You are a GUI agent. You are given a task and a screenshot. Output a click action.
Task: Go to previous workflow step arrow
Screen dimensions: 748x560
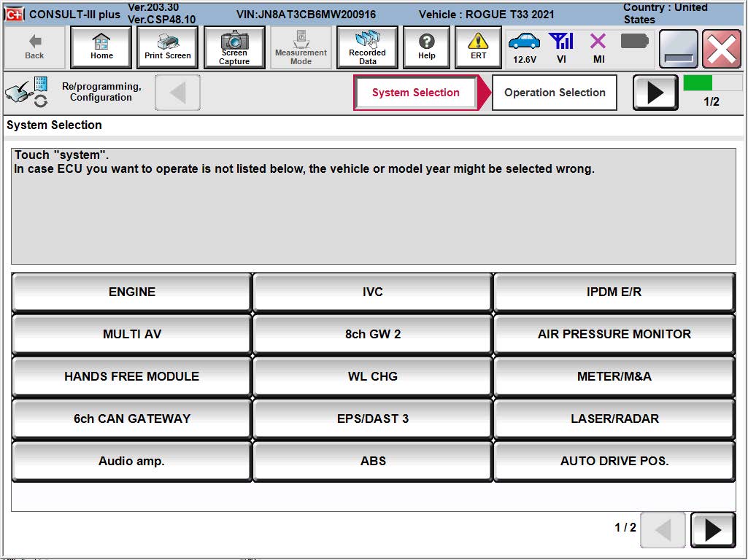(x=177, y=93)
